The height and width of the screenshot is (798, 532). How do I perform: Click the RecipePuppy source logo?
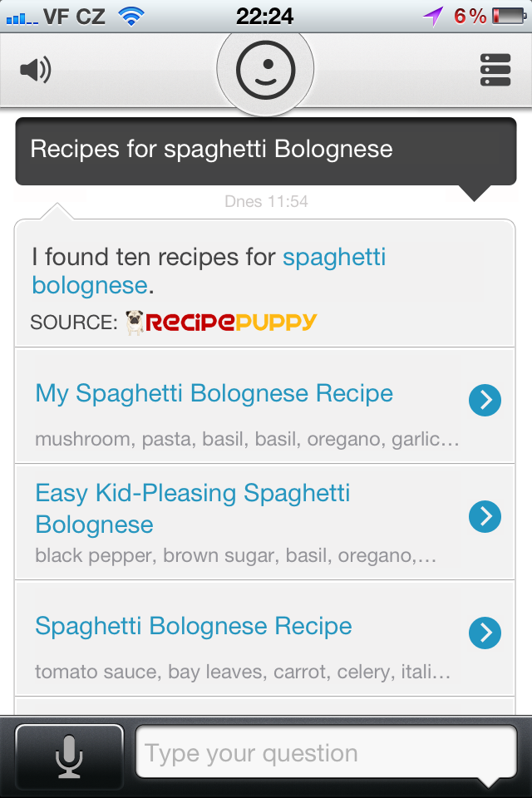point(231,322)
